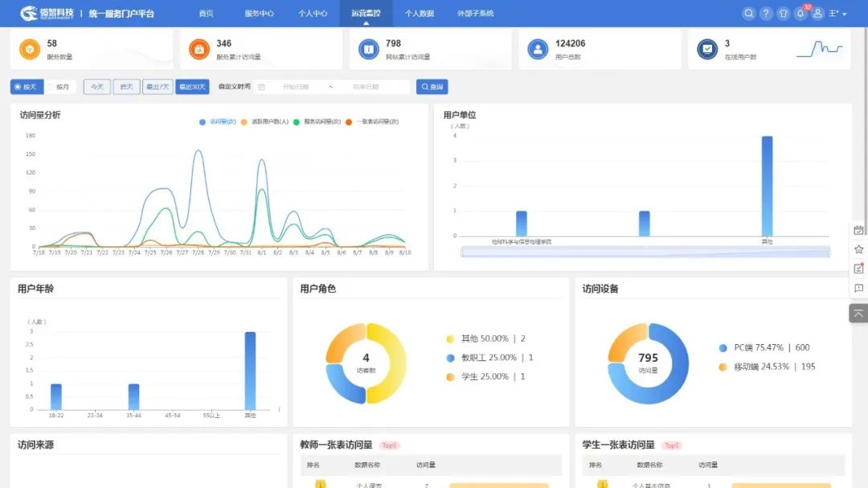The image size is (868, 488).
Task: Open the 结束日期 end date picker
Action: (x=365, y=87)
